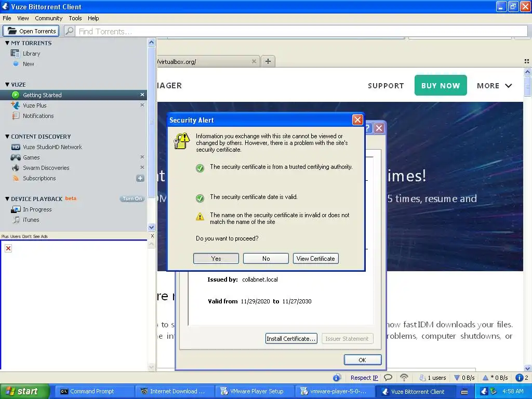Click Install Certificate button
This screenshot has height=399, width=532.
[x=291, y=339]
